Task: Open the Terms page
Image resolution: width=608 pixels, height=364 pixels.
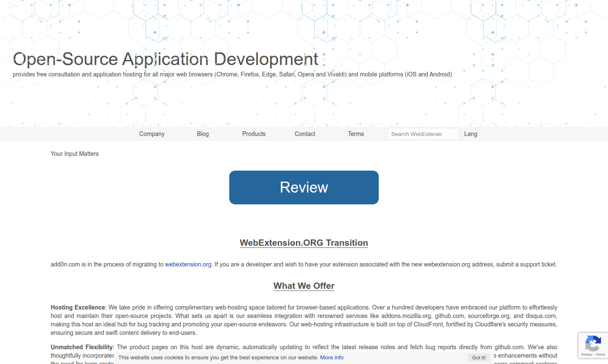Action: [x=356, y=134]
